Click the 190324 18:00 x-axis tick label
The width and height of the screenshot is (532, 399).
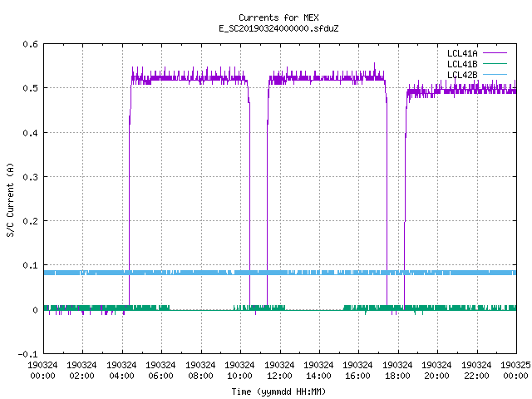(x=397, y=371)
